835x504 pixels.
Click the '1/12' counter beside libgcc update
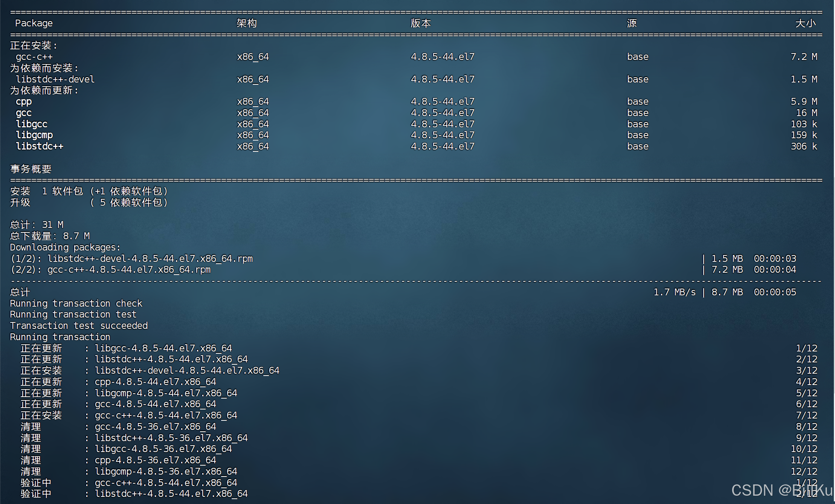(x=806, y=348)
